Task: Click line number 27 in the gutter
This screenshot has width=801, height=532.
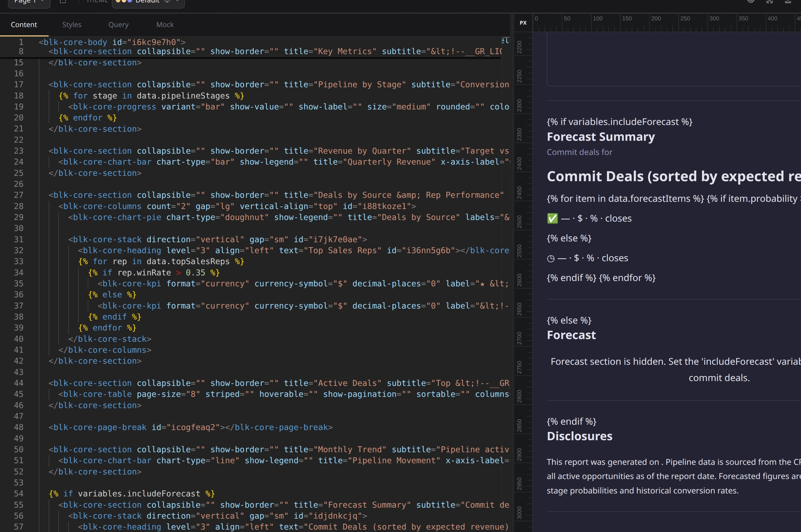Action: [x=19, y=195]
